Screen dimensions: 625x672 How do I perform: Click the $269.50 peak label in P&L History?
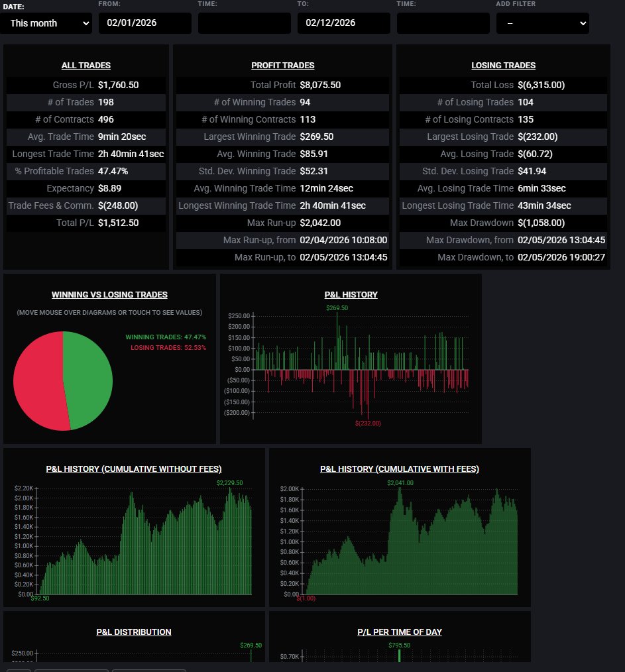(337, 308)
